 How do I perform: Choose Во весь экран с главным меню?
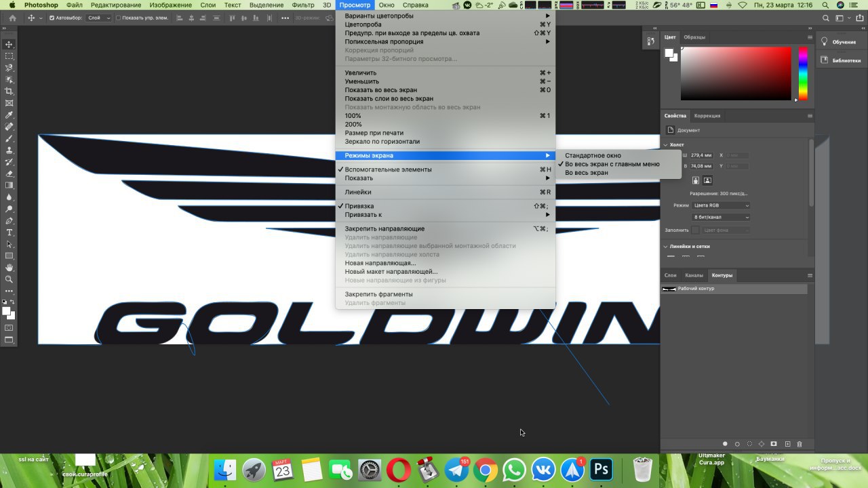[618, 164]
